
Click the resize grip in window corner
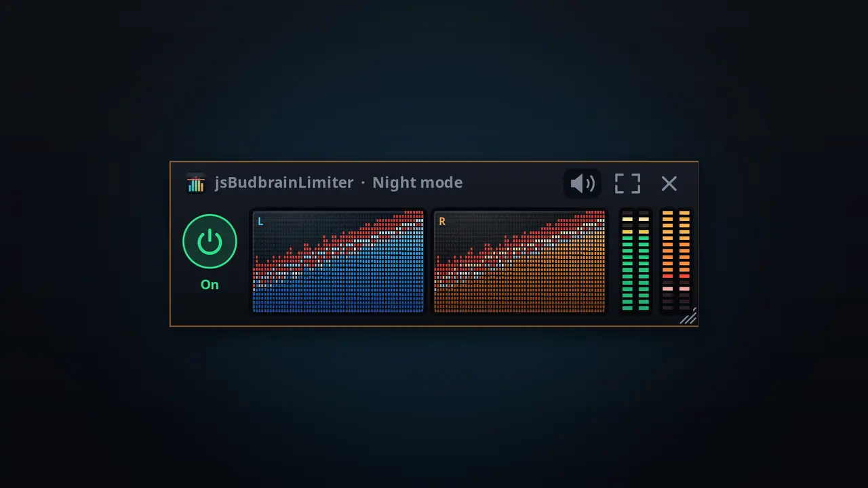pos(688,317)
